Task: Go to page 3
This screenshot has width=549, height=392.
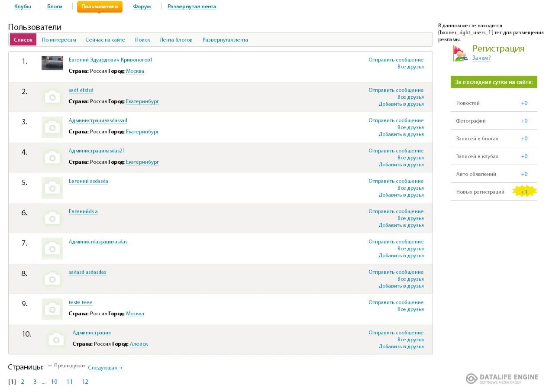Action: 35,382
